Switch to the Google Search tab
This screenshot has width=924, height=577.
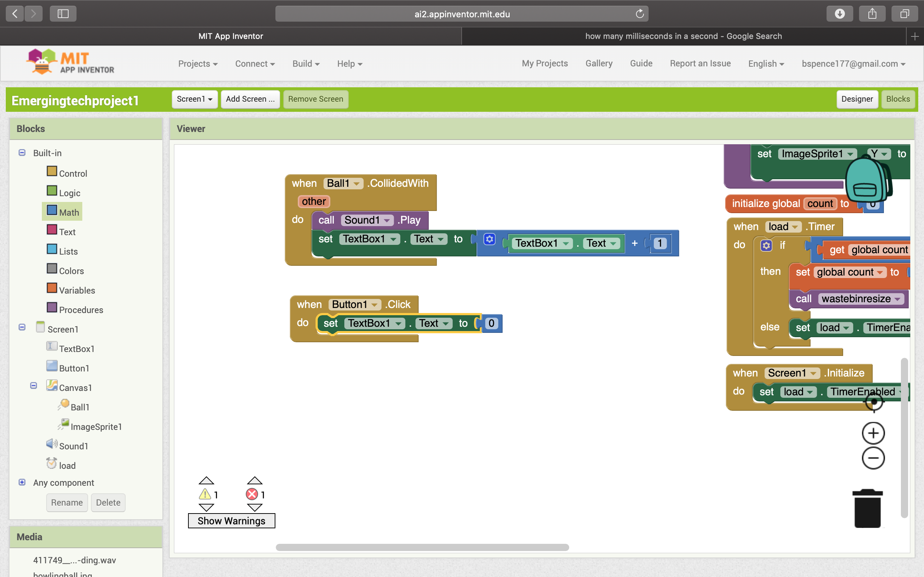[683, 36]
